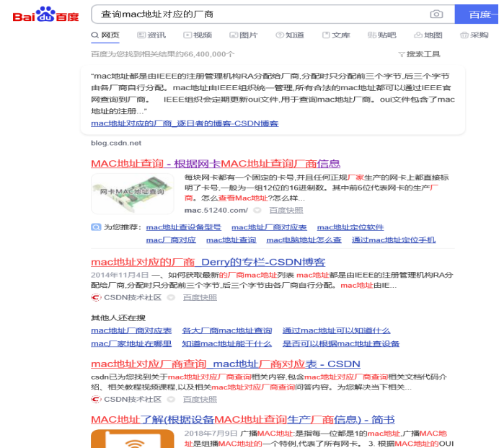
Task: Open 百度快照 under the mac地址对应厂商查询 result
Action: (x=200, y=399)
